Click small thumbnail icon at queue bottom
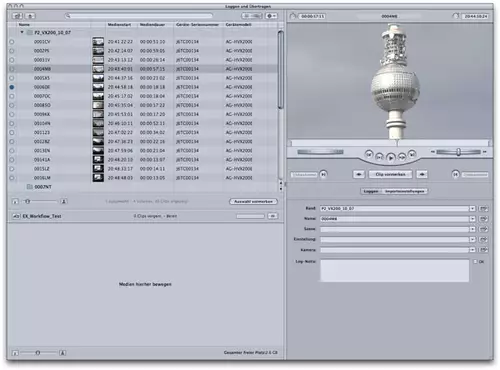 15,353
